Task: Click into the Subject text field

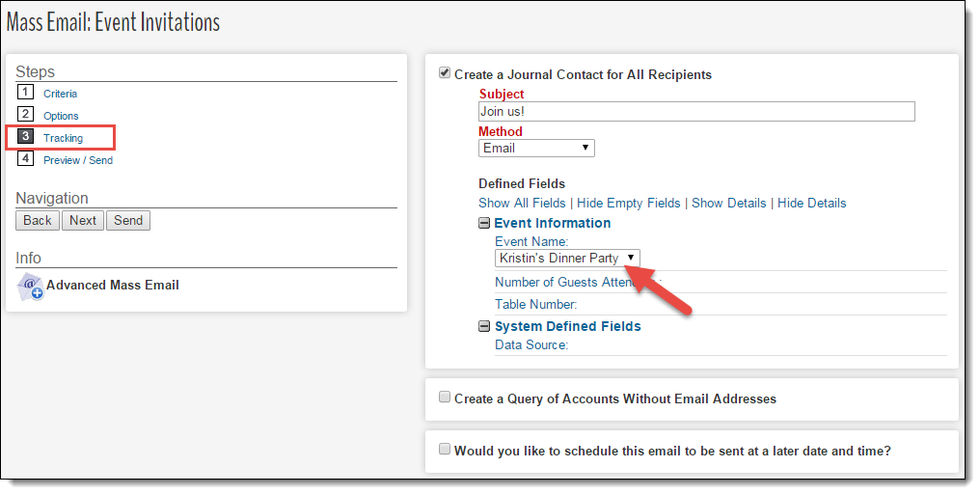Action: coord(696,112)
